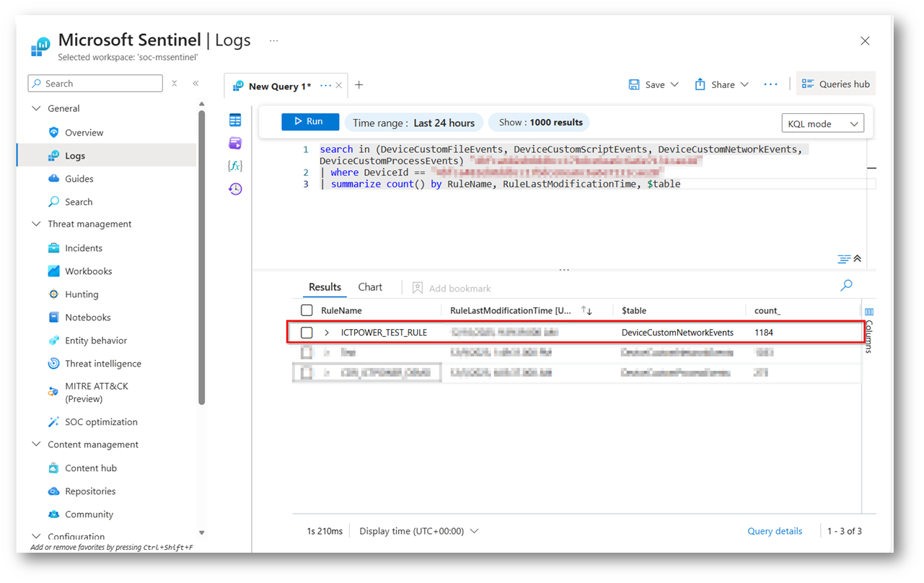Open the query history clock icon

click(x=235, y=189)
